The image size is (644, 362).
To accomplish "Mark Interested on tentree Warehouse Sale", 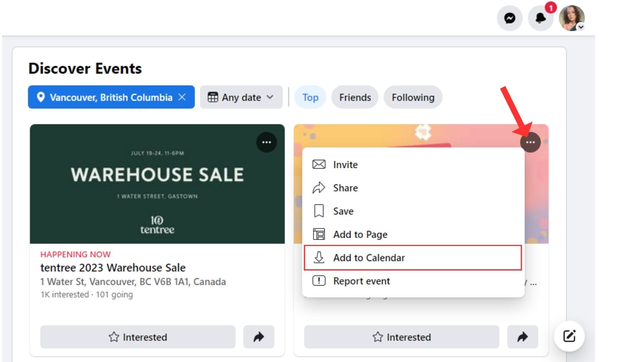I will (x=138, y=337).
